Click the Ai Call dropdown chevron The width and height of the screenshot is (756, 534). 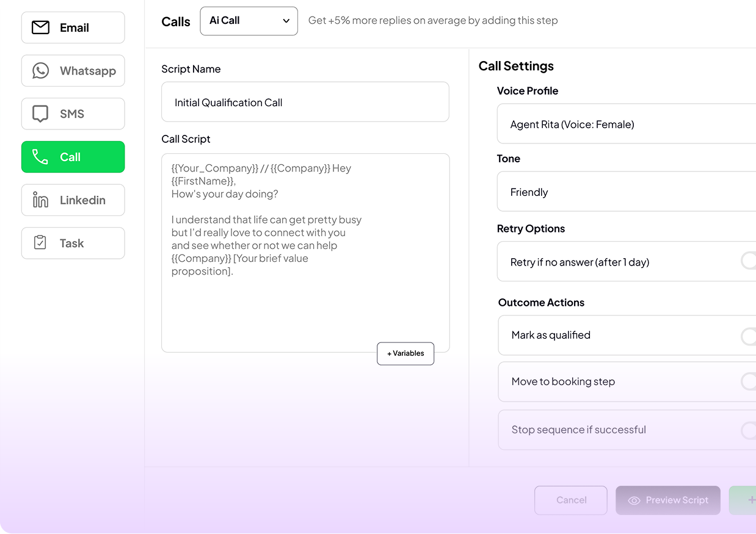coord(286,21)
